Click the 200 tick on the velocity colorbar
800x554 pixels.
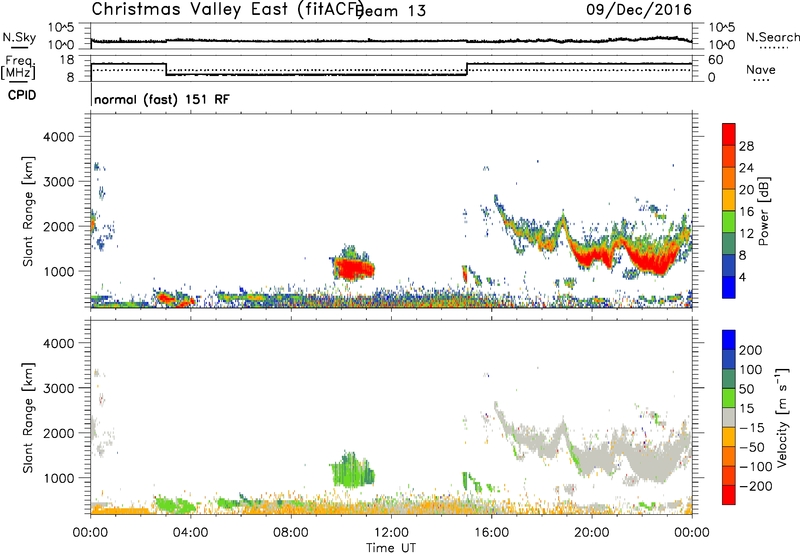pos(751,350)
